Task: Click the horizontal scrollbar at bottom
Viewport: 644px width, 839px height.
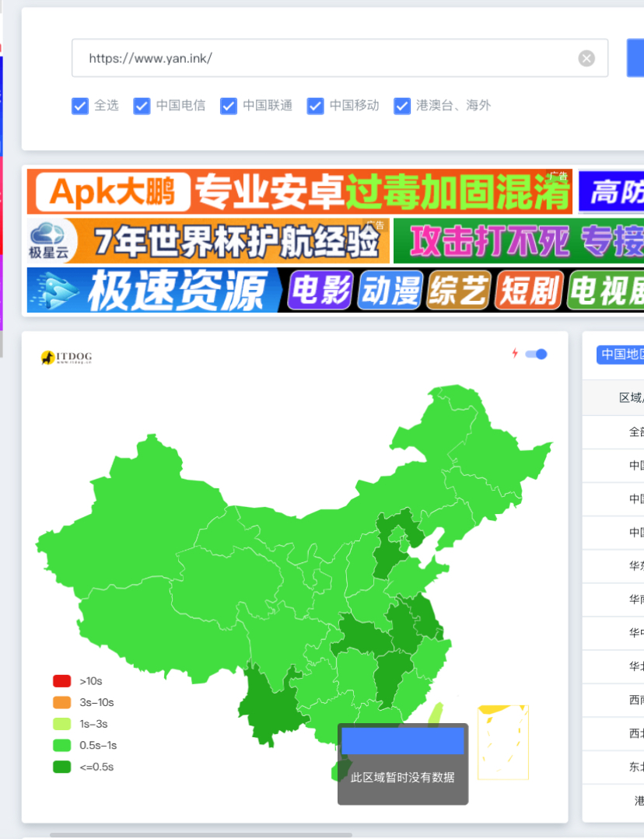Action: pyautogui.click(x=201, y=834)
